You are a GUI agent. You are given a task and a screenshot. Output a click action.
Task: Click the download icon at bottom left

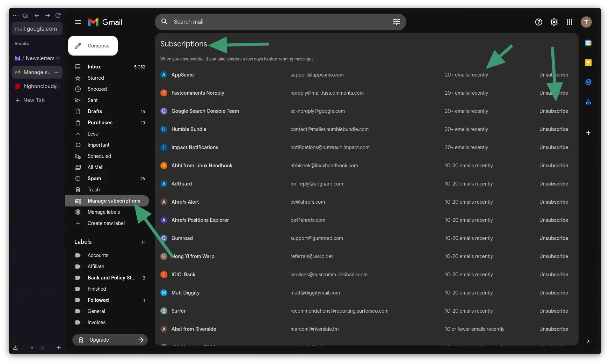tap(15, 348)
